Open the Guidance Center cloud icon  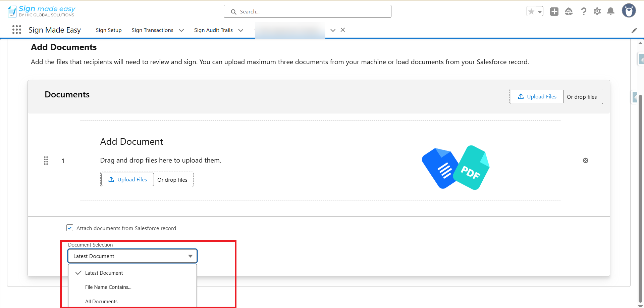pyautogui.click(x=569, y=11)
